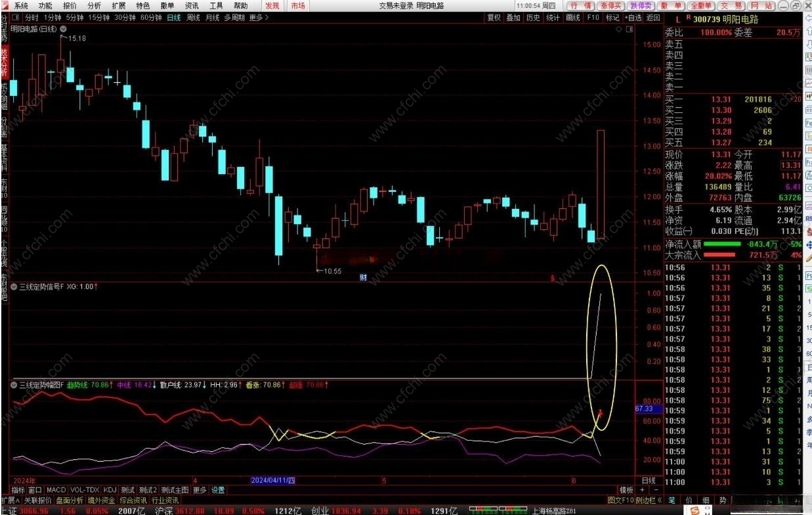Viewport: 812px width, 515px height.
Task: Open the 三线定势幅图F indicator dropdown
Action: coord(14,384)
